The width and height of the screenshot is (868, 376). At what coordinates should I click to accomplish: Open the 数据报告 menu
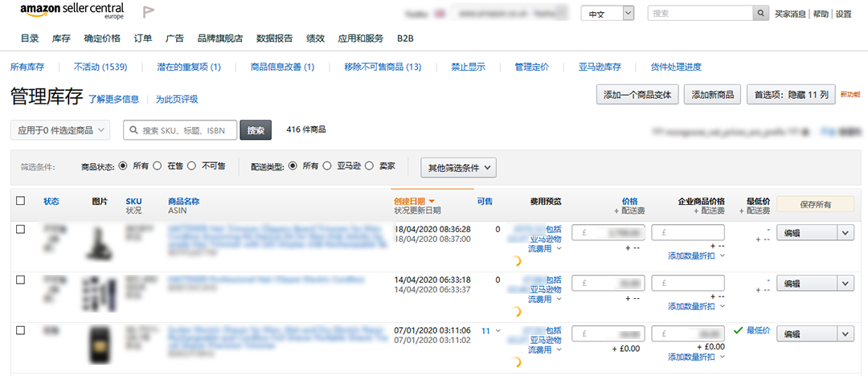[x=274, y=38]
